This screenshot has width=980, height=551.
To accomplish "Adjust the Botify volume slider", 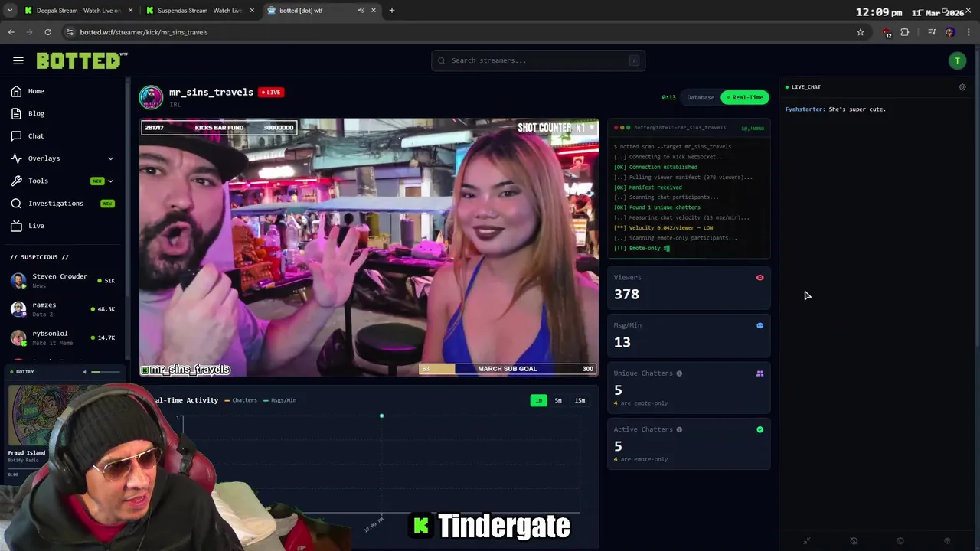I will 106,372.
